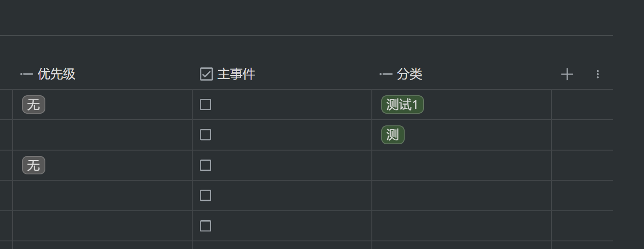
Task: Add a new column with plus icon
Action: tap(567, 74)
